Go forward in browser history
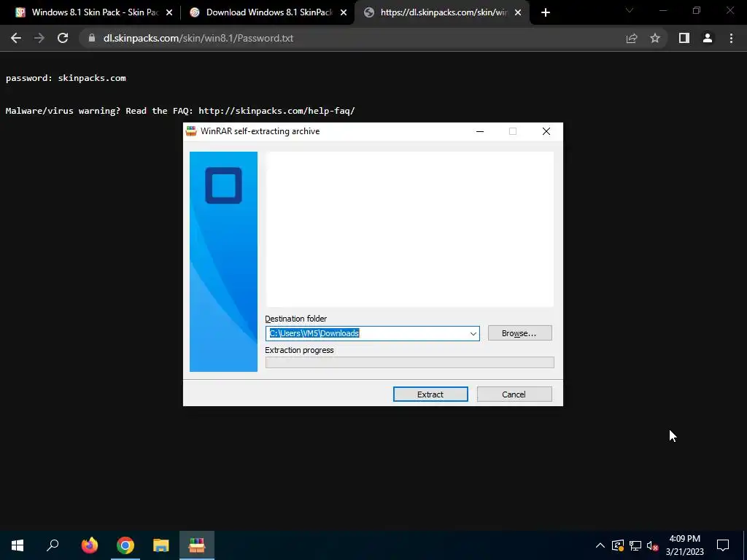This screenshot has width=747, height=560. point(39,38)
